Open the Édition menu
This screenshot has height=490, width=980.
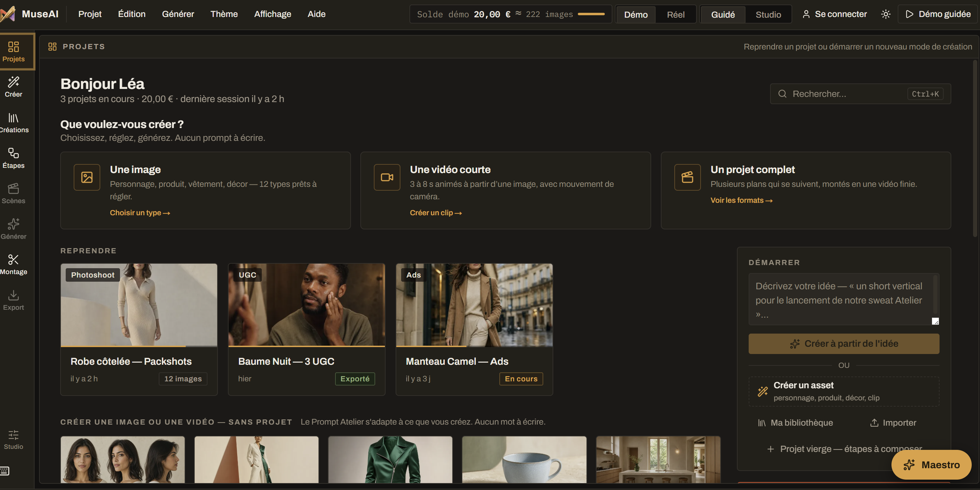tap(132, 14)
